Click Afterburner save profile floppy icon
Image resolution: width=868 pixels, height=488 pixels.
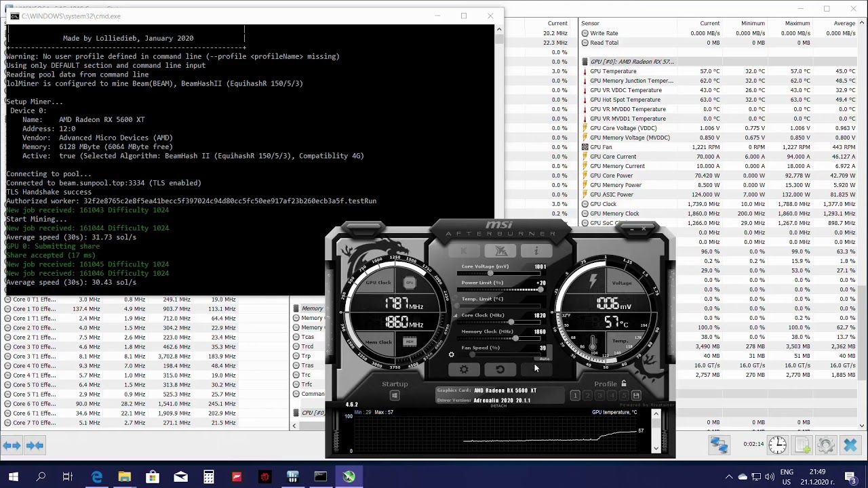636,396
